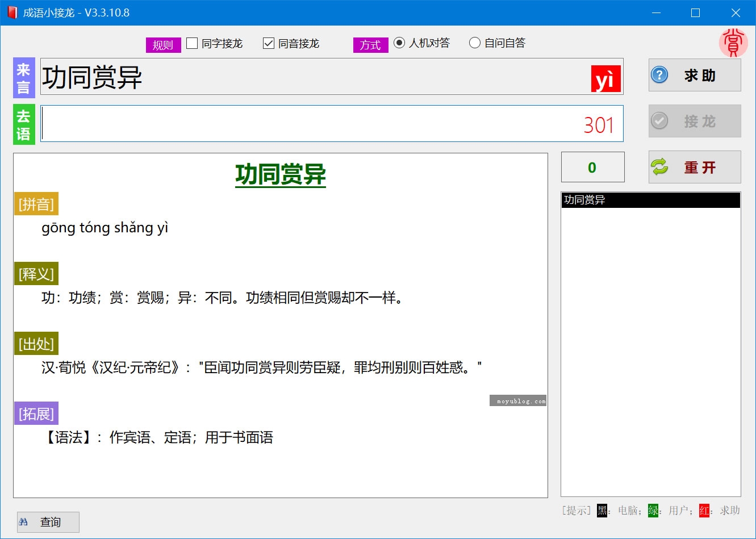756x539 pixels.
Task: Click the window title 成语小接龙 - V3.3.10.8
Action: pos(76,12)
